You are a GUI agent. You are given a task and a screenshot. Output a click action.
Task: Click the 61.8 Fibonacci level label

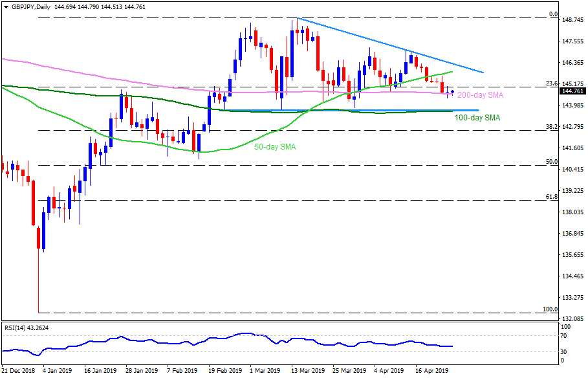(x=552, y=196)
